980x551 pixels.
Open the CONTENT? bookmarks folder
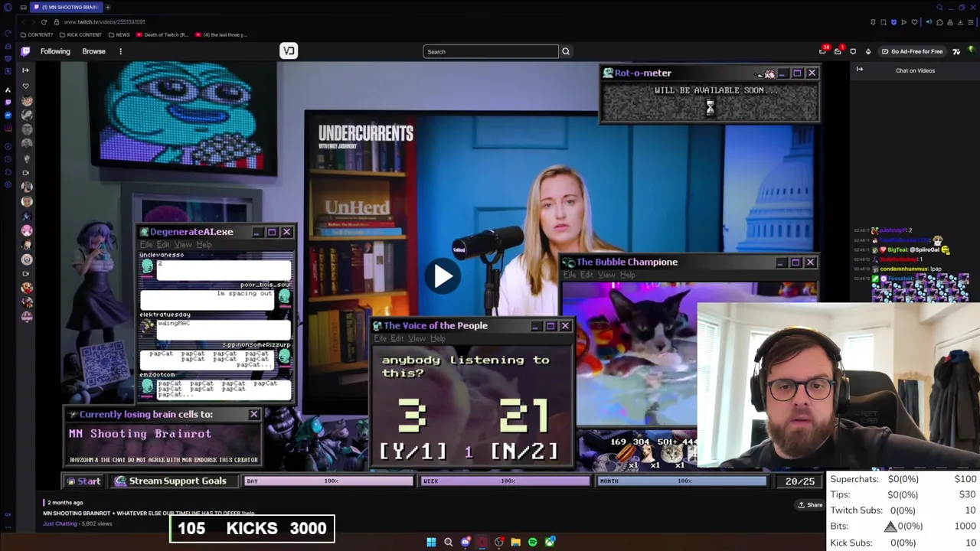(x=37, y=34)
